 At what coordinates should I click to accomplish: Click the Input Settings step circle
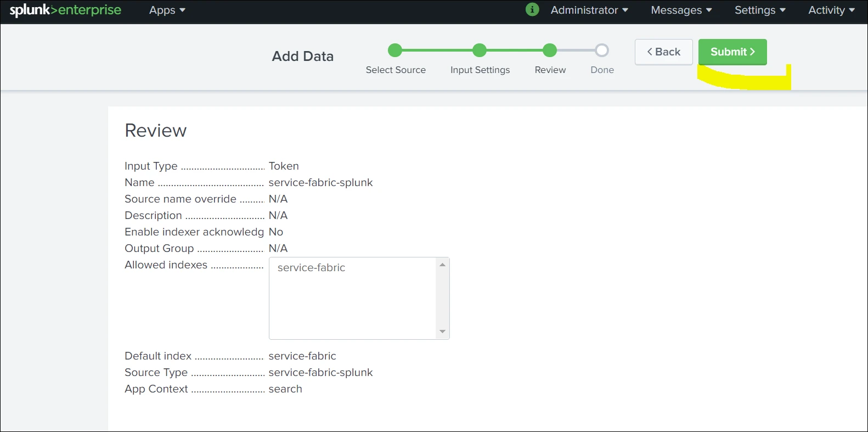click(480, 51)
